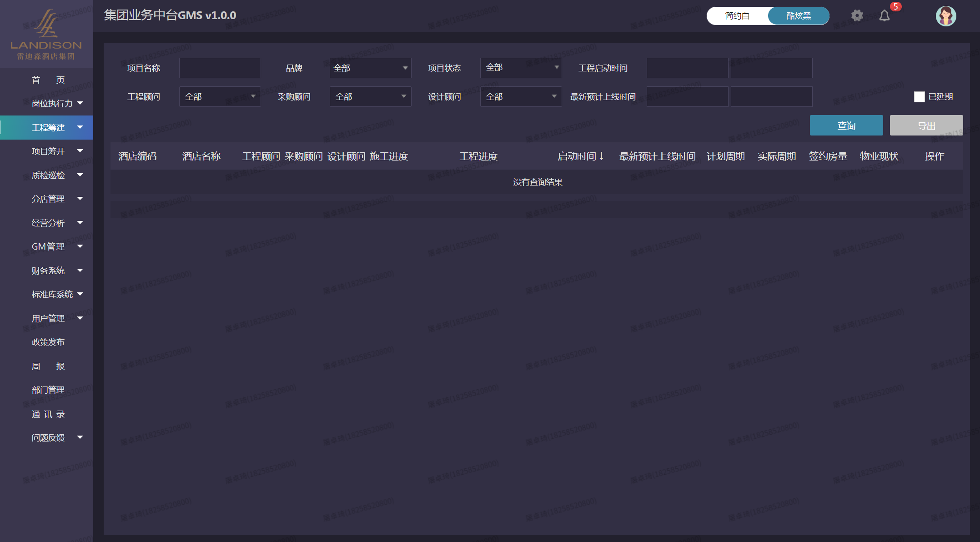The height and width of the screenshot is (542, 980).
Task: Switch theme to 简约白
Action: pyautogui.click(x=737, y=16)
